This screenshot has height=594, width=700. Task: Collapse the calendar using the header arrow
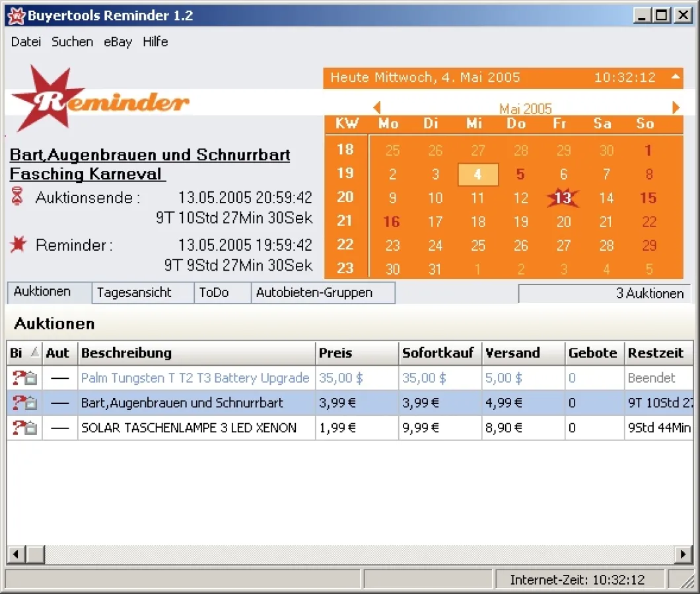[x=675, y=77]
